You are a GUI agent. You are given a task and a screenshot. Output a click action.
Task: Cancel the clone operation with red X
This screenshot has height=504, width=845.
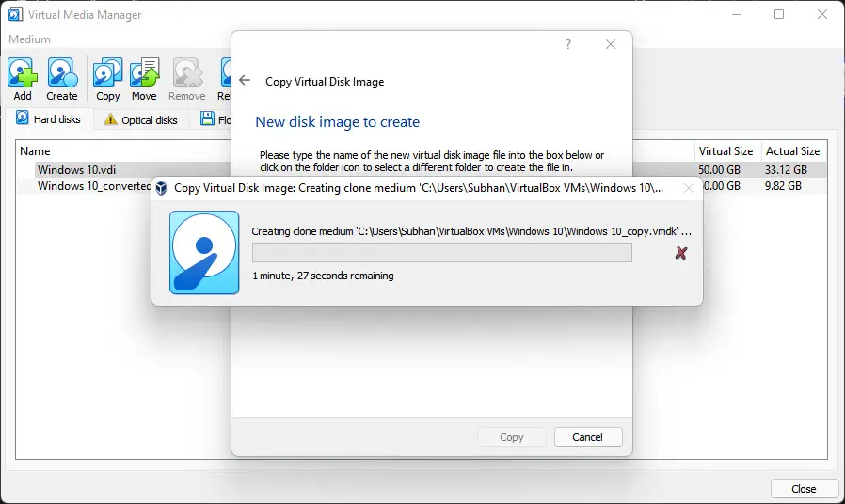681,253
